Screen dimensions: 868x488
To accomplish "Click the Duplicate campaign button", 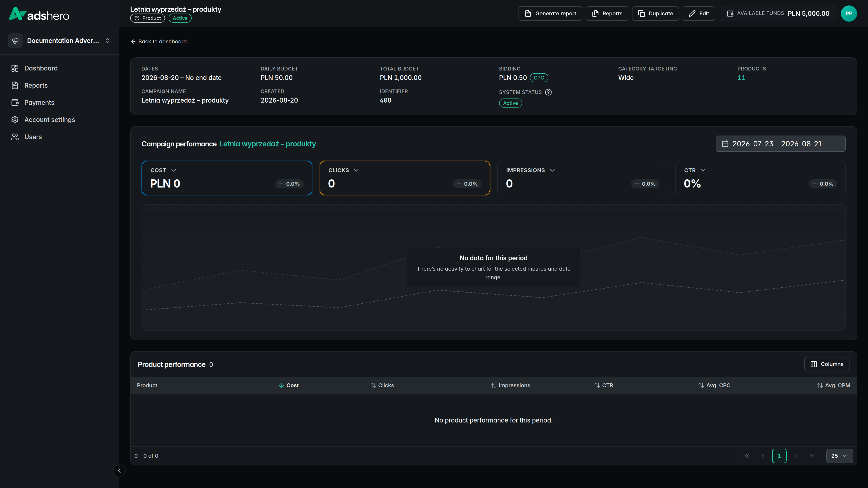I will (655, 14).
